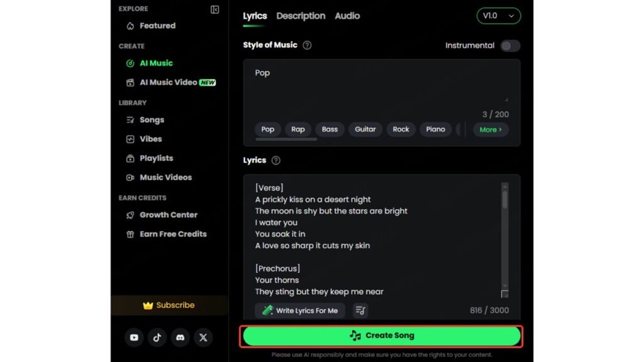
Task: Switch to the Audio tab
Action: coord(347,16)
